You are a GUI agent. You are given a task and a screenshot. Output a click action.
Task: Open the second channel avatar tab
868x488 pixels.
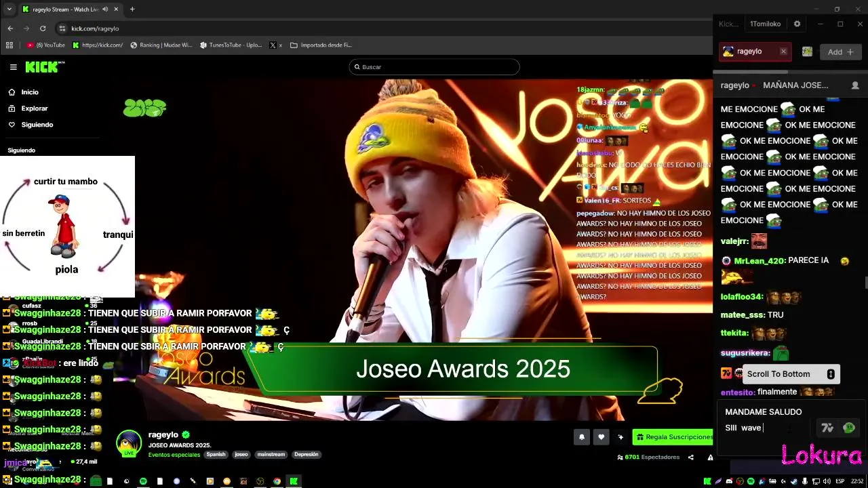pyautogui.click(x=807, y=52)
